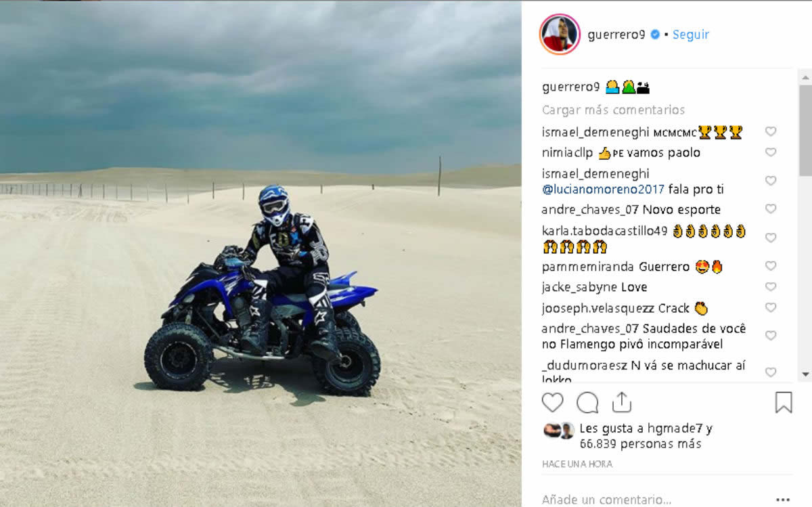Like the nimiacllp 'vamos paolo' comment
This screenshot has height=507, width=812.
pos(770,152)
